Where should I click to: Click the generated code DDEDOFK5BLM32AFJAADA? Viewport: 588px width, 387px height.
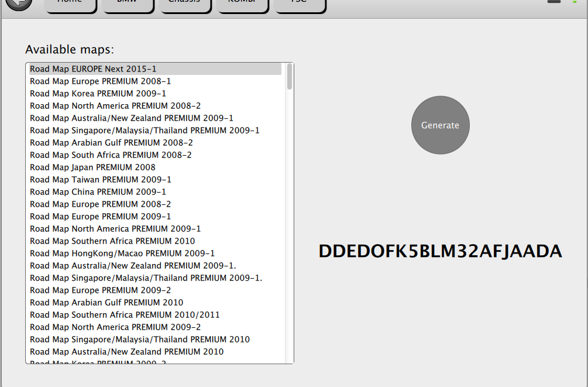[440, 251]
